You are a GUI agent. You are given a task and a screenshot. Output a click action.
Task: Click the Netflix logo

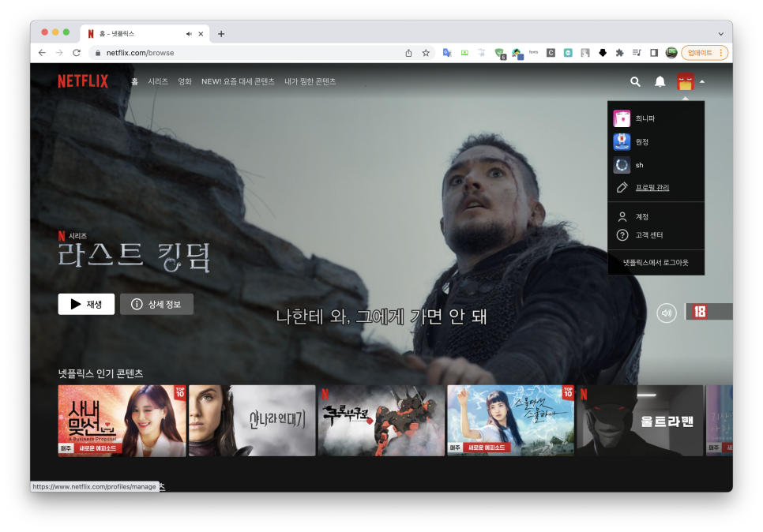pyautogui.click(x=83, y=81)
